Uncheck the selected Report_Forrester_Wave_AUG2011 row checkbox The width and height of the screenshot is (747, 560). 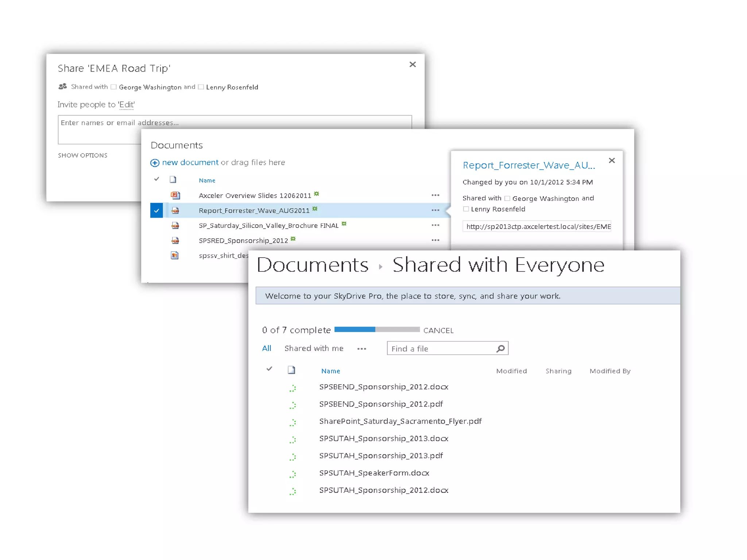pyautogui.click(x=156, y=210)
